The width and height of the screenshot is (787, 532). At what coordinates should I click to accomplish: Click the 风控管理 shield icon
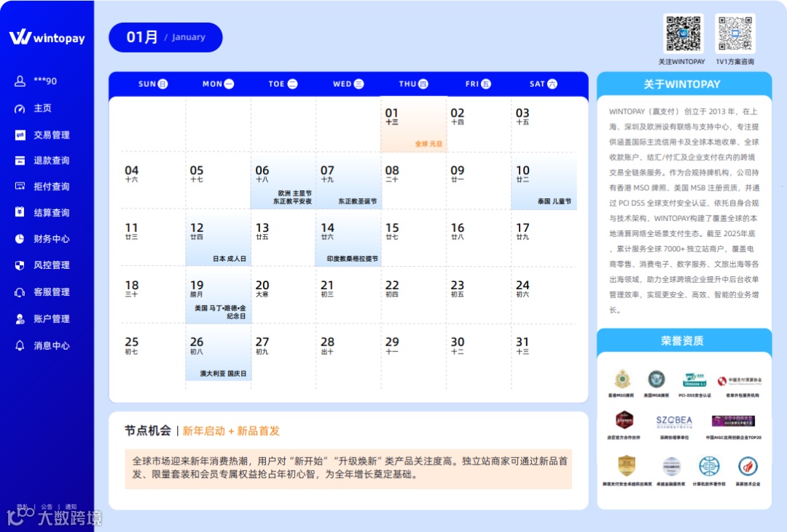[x=20, y=265]
